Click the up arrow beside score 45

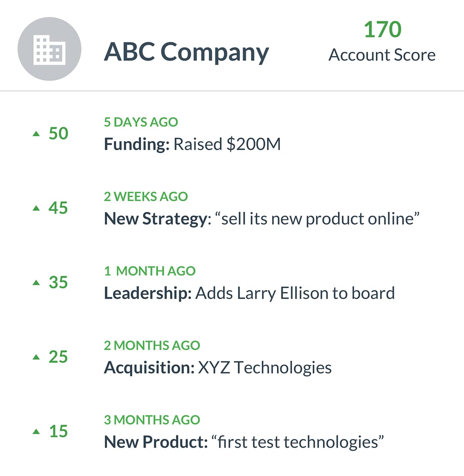tap(36, 208)
